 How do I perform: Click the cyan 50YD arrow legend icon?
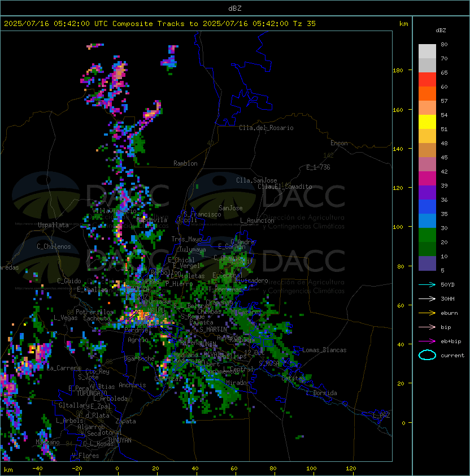click(427, 284)
